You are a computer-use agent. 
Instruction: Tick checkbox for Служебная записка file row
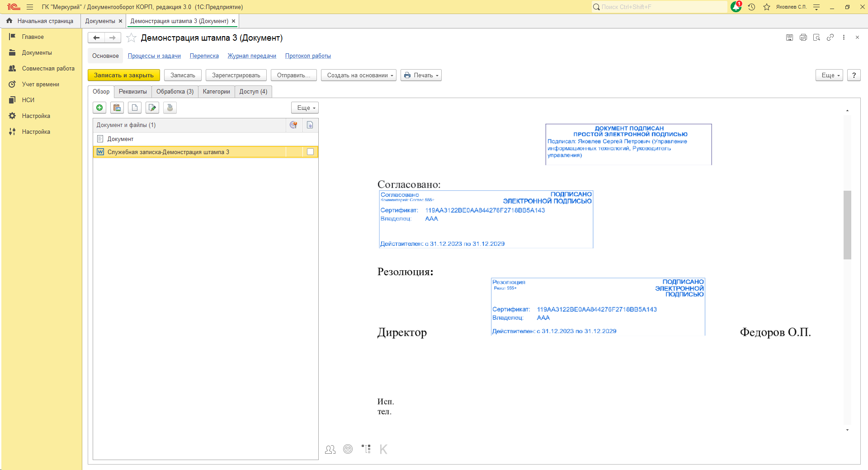point(310,152)
